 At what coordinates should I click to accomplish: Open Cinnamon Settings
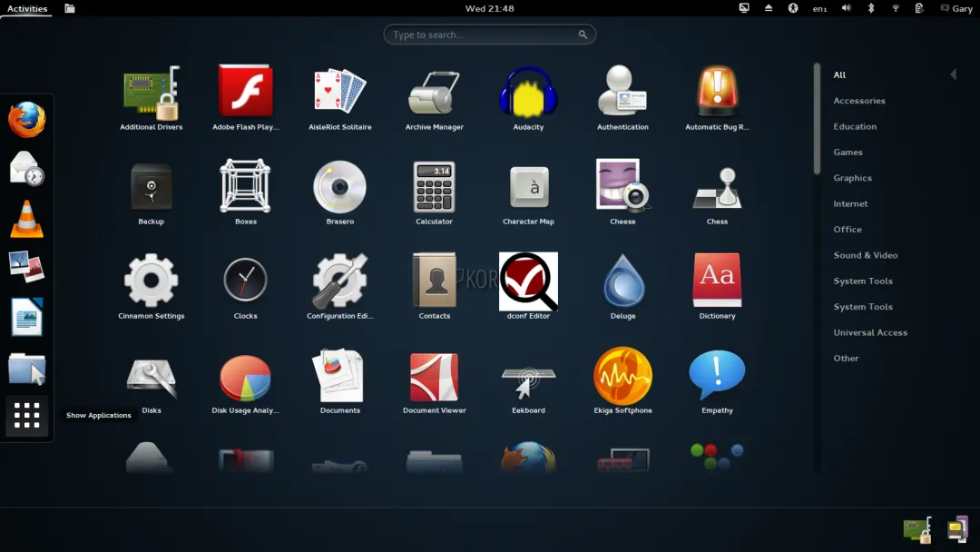pos(152,280)
